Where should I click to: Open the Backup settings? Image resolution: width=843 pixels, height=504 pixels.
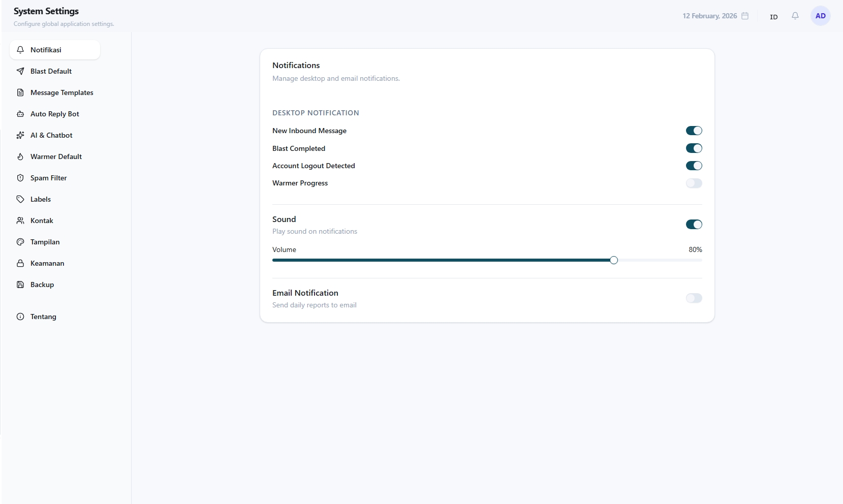click(x=42, y=285)
